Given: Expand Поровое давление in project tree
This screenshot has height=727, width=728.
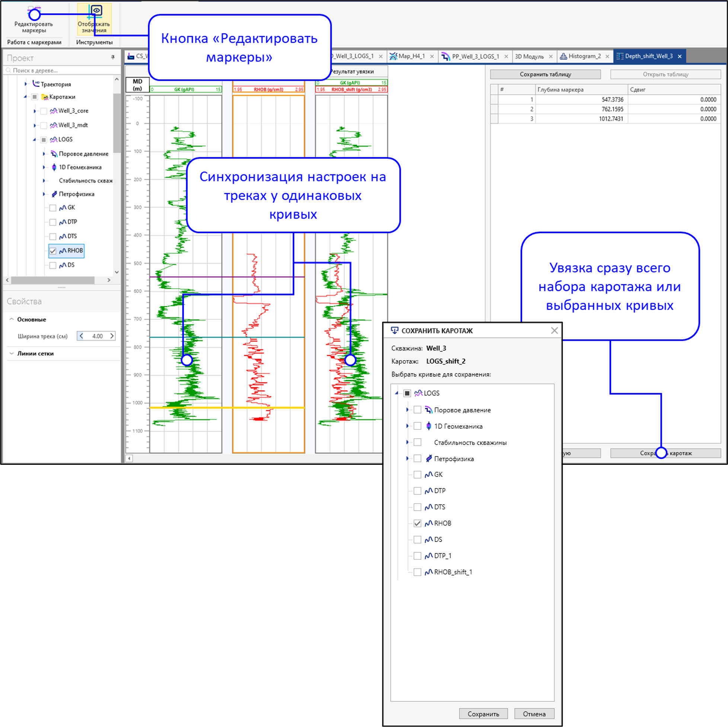Looking at the screenshot, I should (44, 154).
